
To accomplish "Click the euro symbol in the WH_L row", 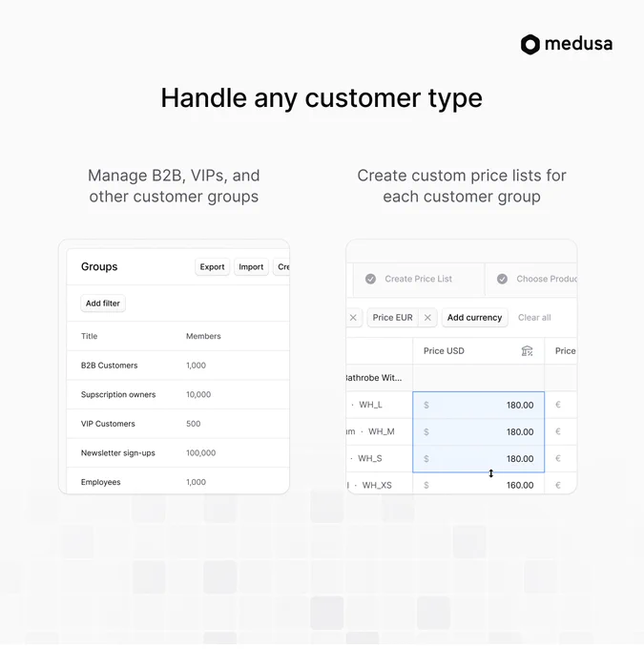I will [x=558, y=405].
